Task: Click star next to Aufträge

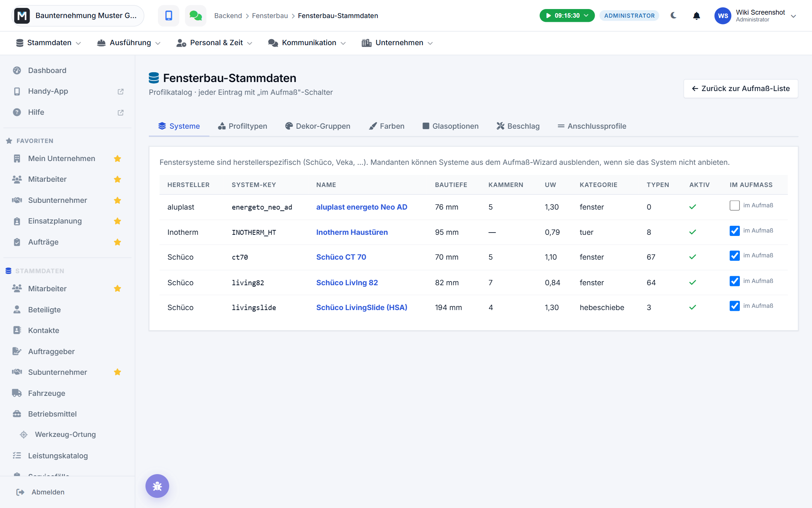Action: (118, 242)
